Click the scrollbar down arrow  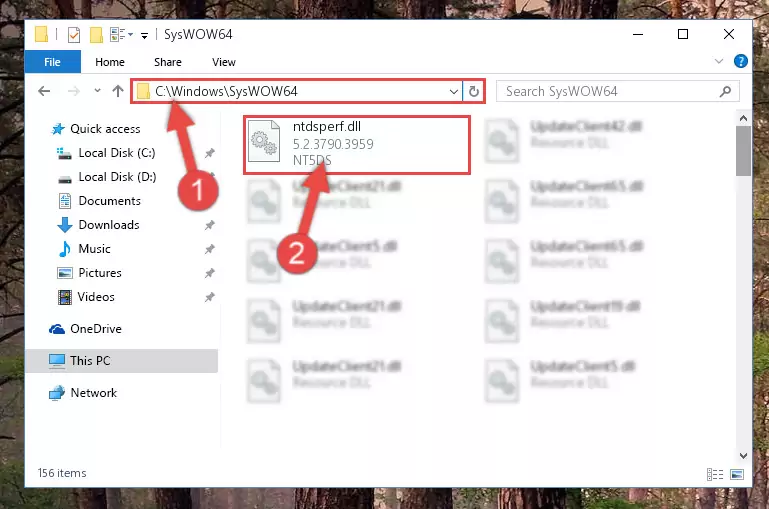pos(743,456)
